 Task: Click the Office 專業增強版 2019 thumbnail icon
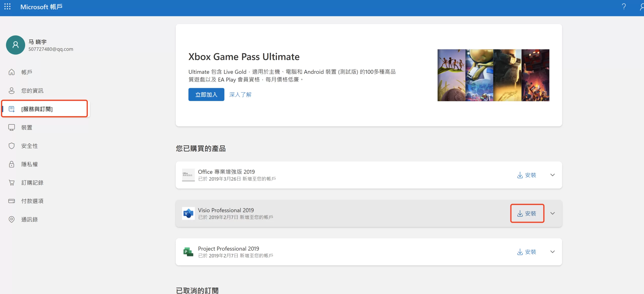tap(188, 175)
